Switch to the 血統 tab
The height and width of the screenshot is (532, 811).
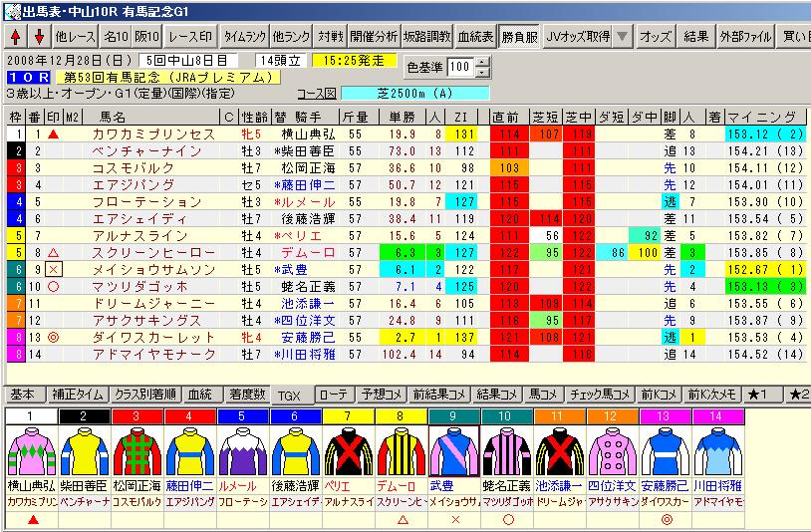[x=199, y=395]
